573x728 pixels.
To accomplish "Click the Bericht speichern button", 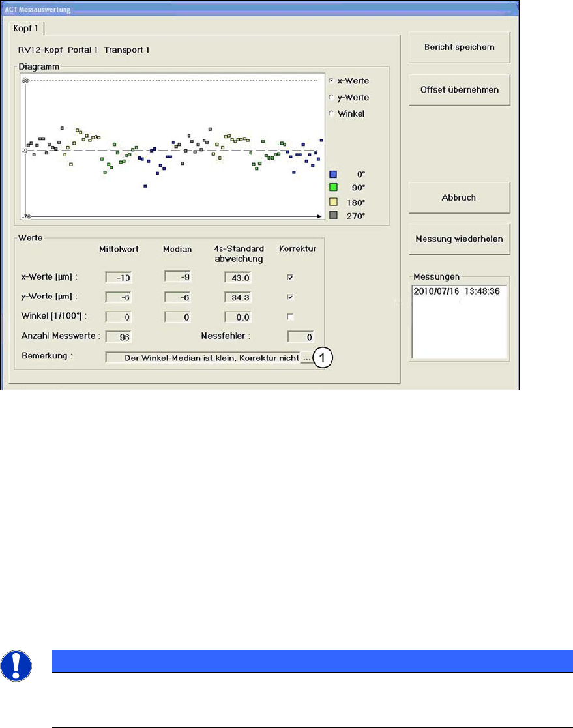I will coord(459,48).
